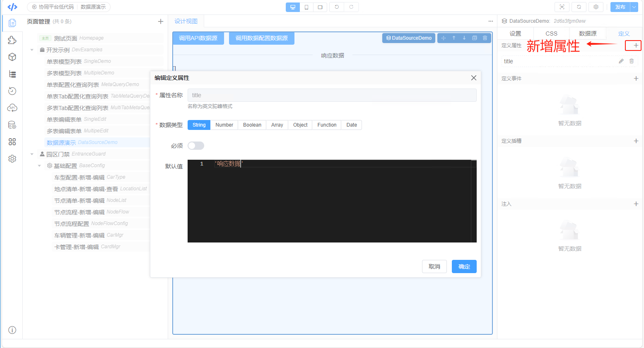Select Array data type
644x348 pixels.
[x=277, y=125]
